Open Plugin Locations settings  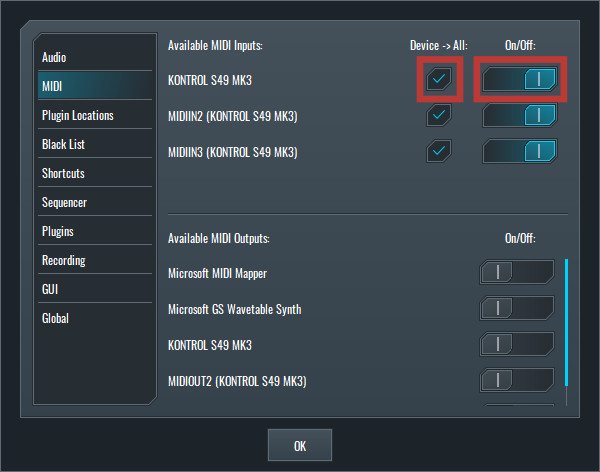95,115
